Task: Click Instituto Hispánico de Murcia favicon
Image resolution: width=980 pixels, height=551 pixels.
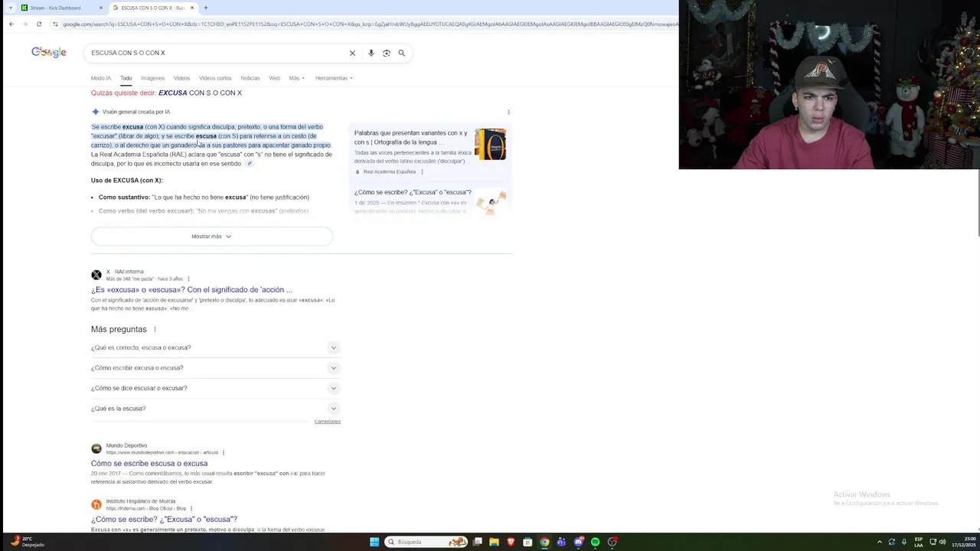Action: pyautogui.click(x=96, y=504)
